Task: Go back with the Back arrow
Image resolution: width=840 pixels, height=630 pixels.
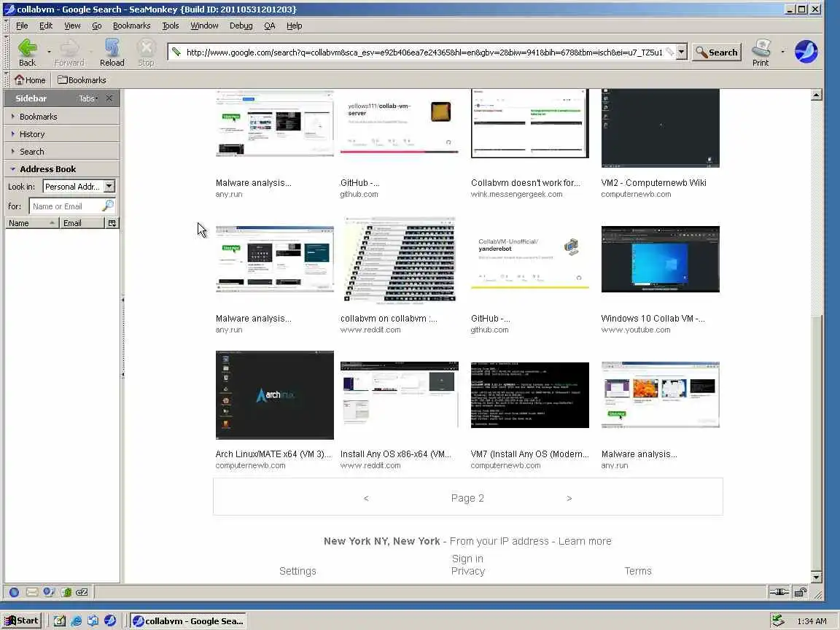Action: [x=27, y=52]
